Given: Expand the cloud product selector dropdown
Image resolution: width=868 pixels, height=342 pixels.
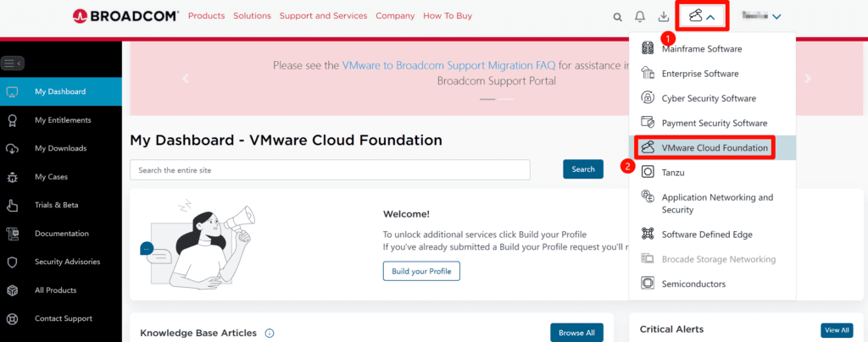Looking at the screenshot, I should point(704,16).
